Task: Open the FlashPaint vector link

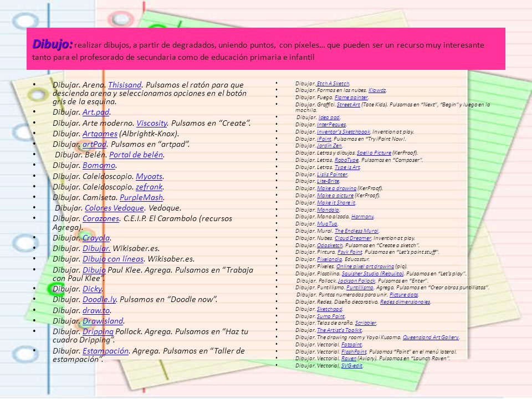Action: click(354, 352)
